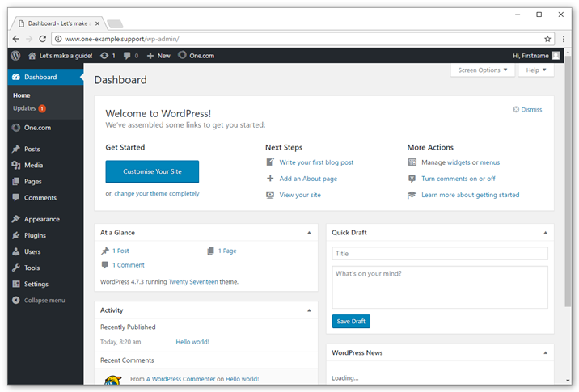Click the Media icon in the sidebar

pos(16,165)
